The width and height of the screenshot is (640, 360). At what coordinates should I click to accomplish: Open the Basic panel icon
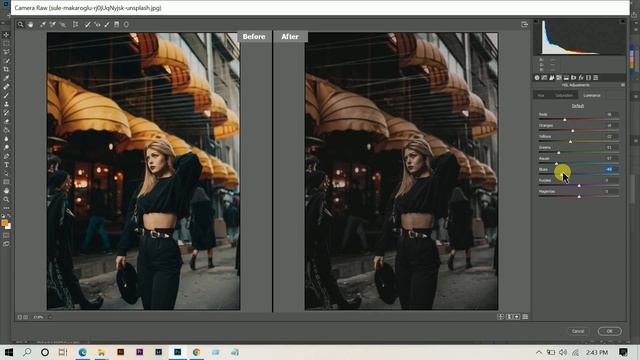(x=537, y=78)
